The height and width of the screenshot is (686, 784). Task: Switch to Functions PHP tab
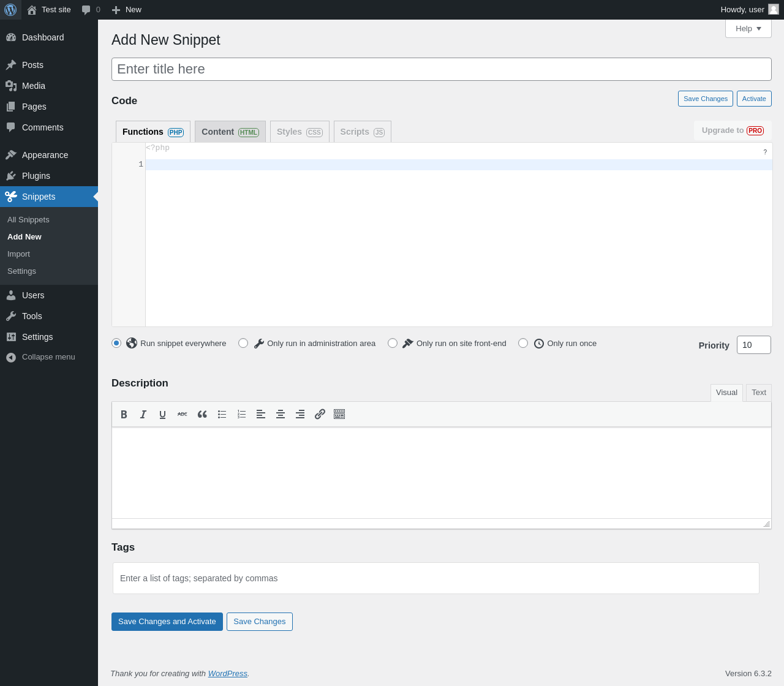(x=153, y=132)
